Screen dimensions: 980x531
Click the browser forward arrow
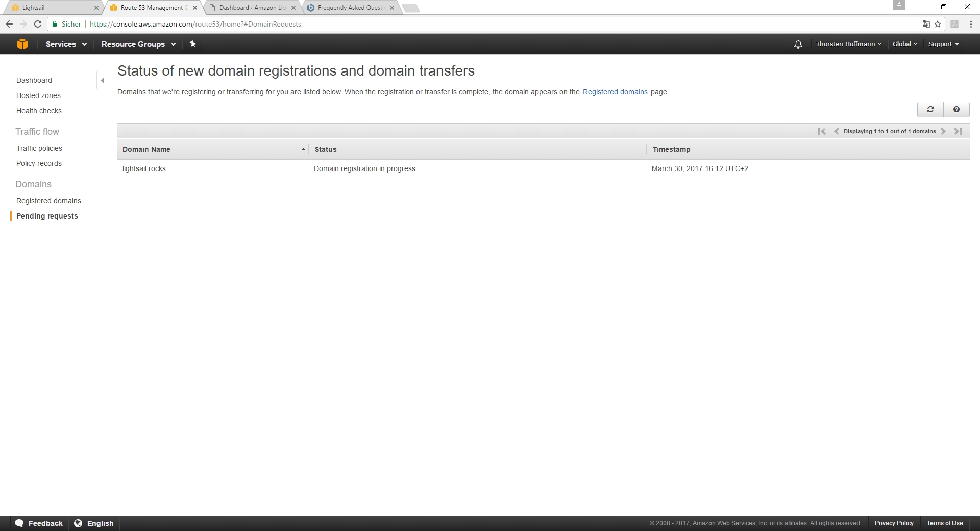[x=23, y=24]
